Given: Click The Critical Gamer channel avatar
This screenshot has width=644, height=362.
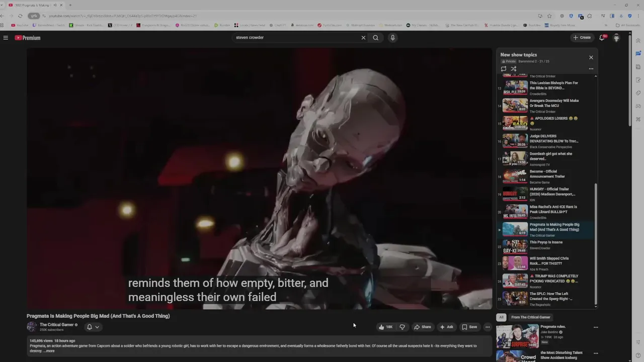Looking at the screenshot, I should [x=32, y=327].
